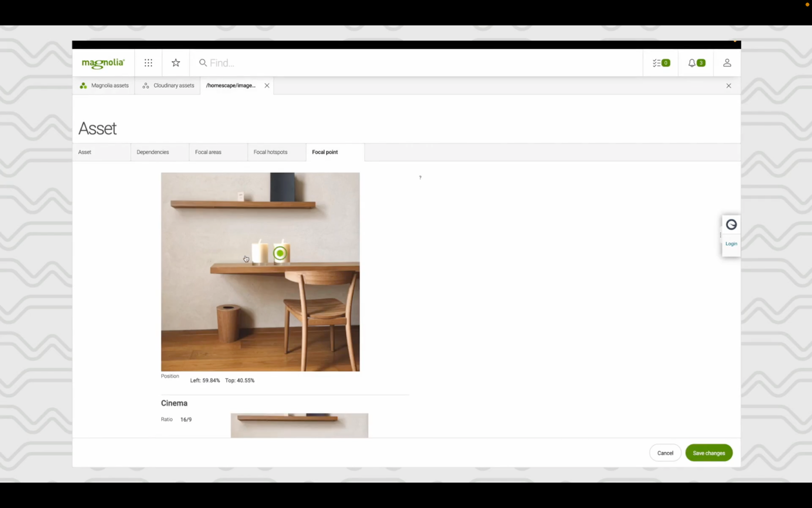The image size is (812, 508).
Task: Click the Save changes button
Action: click(708, 453)
